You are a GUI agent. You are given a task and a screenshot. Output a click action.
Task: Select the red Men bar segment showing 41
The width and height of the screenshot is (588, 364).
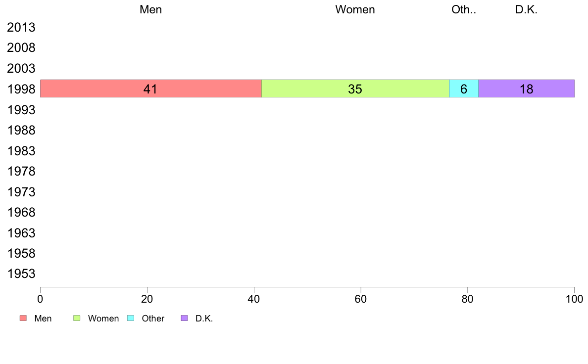pyautogui.click(x=151, y=89)
